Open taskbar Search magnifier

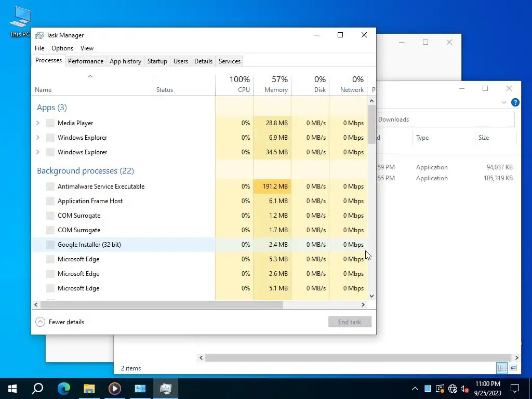click(x=37, y=389)
